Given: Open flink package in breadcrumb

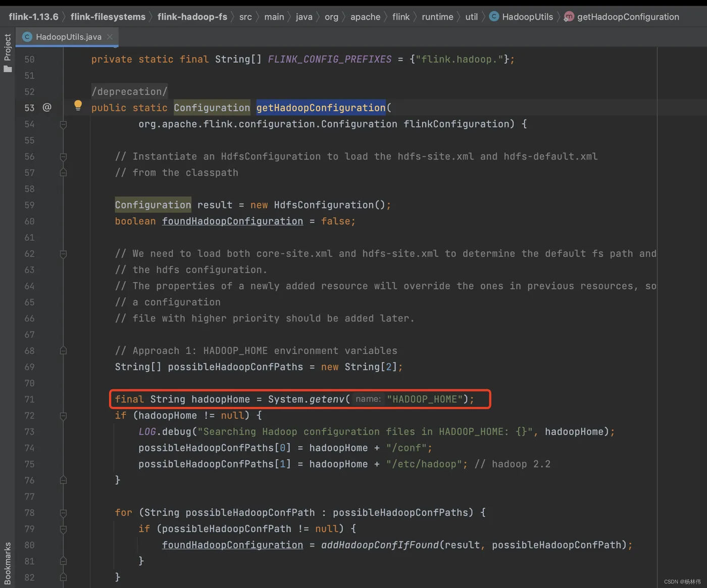Looking at the screenshot, I should coord(401,17).
